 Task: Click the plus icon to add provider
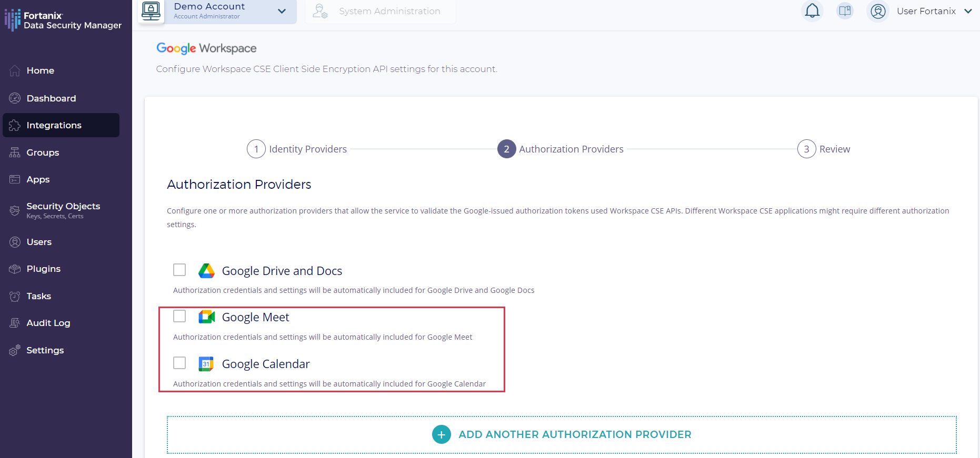coord(441,434)
